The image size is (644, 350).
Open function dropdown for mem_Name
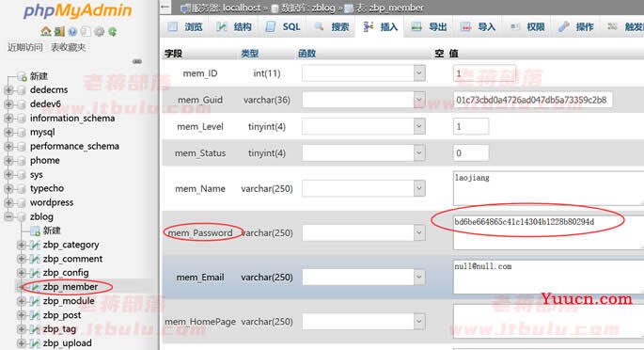pos(364,188)
